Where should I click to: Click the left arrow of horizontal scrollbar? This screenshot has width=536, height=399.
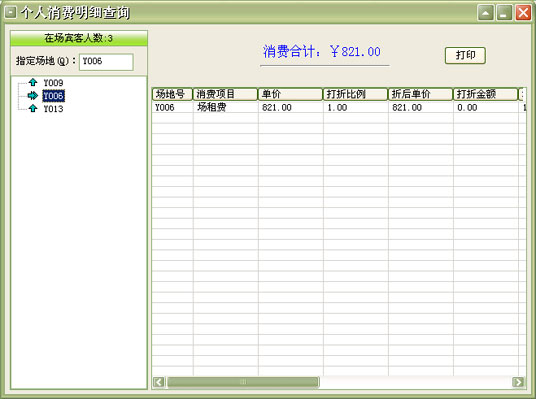click(x=159, y=382)
